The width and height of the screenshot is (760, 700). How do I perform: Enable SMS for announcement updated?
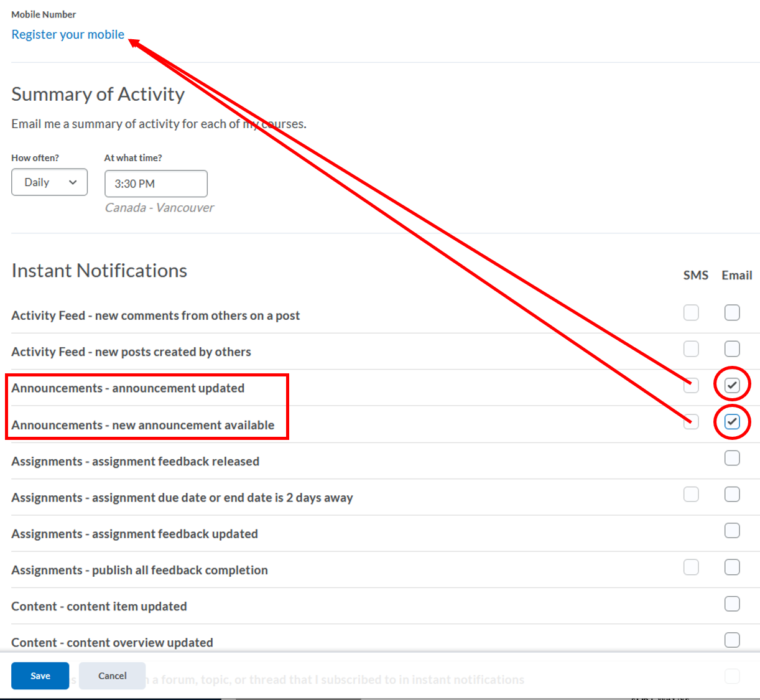(691, 386)
